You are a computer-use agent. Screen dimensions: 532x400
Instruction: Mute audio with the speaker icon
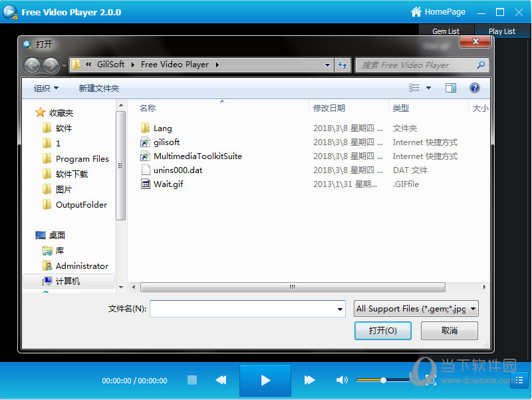[342, 380]
